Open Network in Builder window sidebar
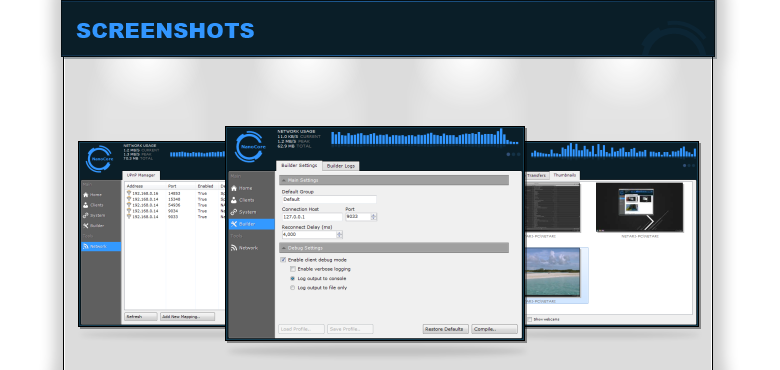780x370 pixels. (x=244, y=248)
